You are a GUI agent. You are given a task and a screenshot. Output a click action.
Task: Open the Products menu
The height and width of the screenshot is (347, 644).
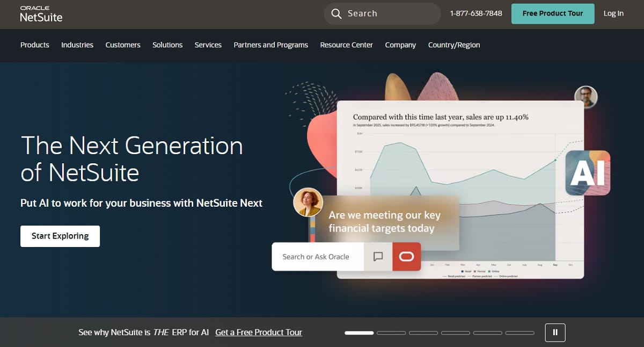pos(35,45)
